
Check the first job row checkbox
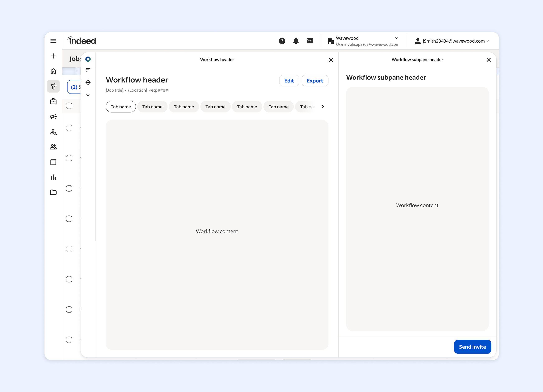click(x=69, y=106)
